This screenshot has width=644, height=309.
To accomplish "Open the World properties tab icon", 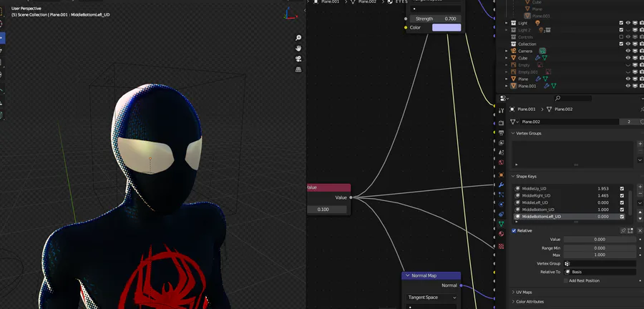I will pyautogui.click(x=501, y=162).
